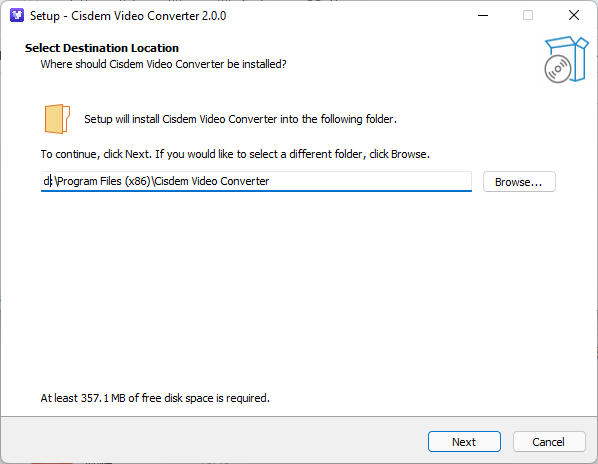Click the Cisdem app icon in title bar
This screenshot has height=464, width=598.
[x=17, y=16]
